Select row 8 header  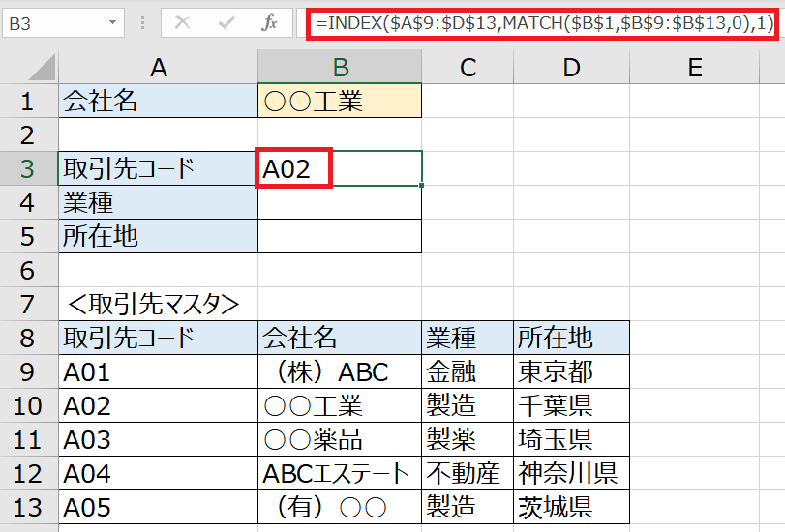[28, 338]
